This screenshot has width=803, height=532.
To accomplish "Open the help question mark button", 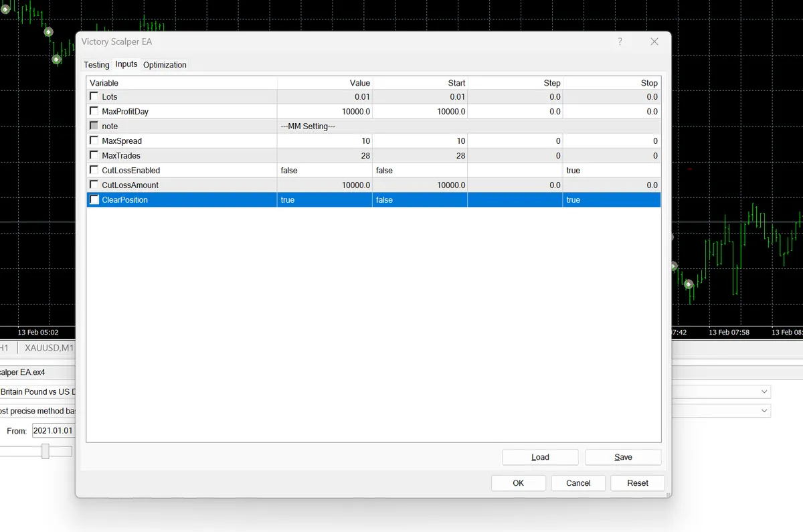I will 620,41.
